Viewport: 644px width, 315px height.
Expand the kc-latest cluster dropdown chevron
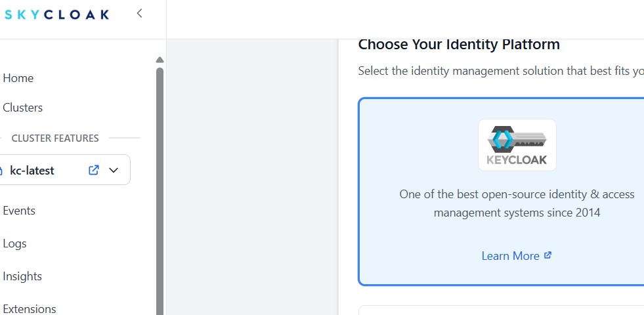tap(114, 170)
